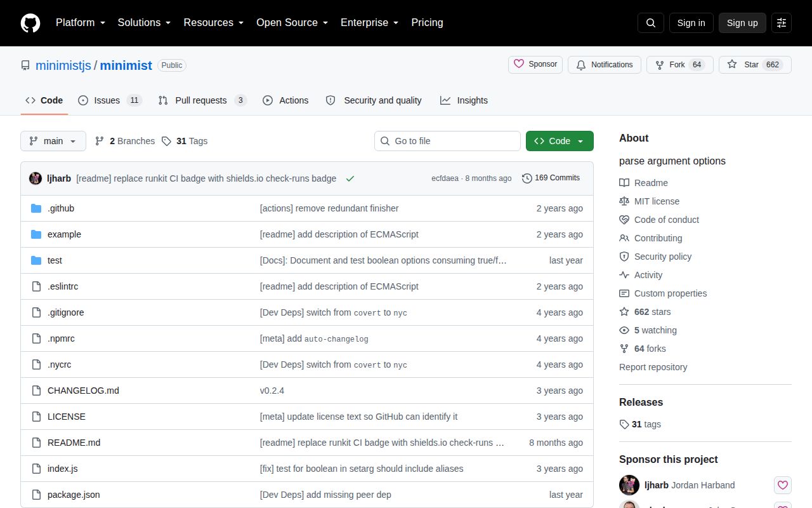Click the file icon for LICENSE
The width and height of the screenshot is (812, 508).
[36, 417]
